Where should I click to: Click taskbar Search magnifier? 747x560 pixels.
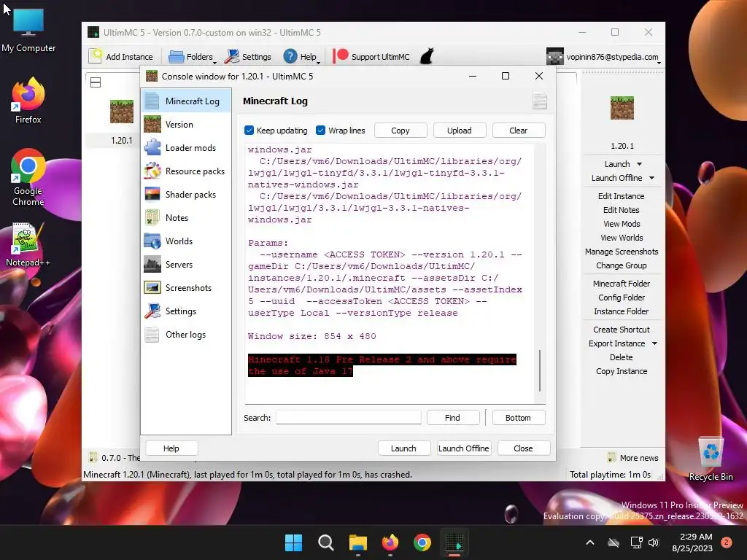coord(326,542)
